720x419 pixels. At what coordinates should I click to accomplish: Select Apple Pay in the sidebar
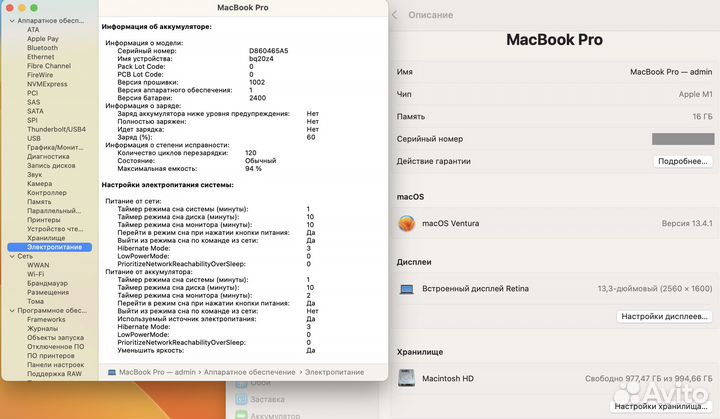tap(43, 39)
